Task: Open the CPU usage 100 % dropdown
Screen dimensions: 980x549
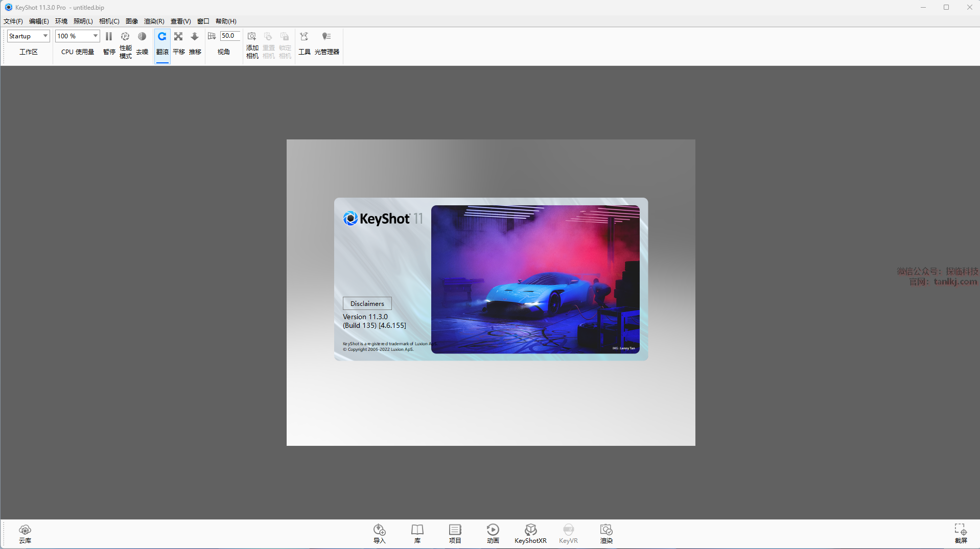Action: click(95, 36)
